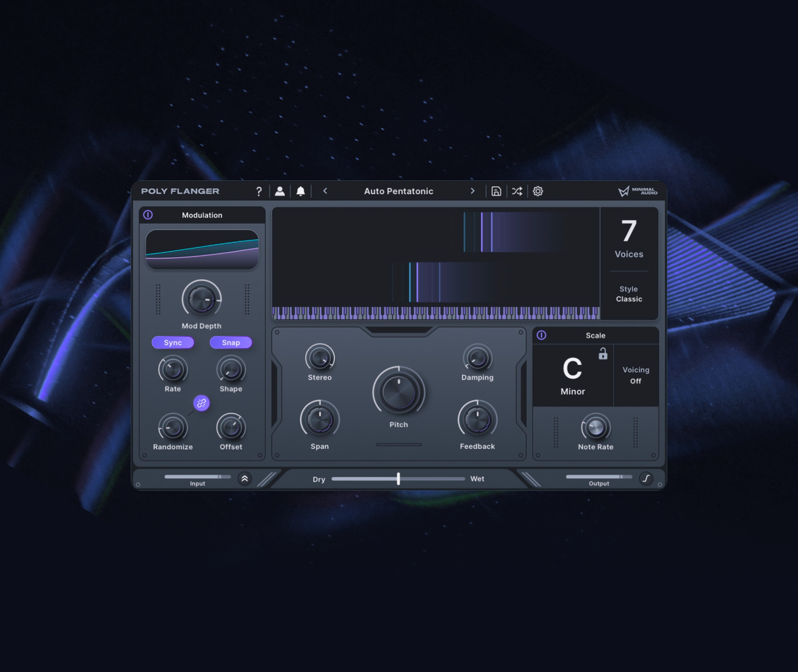Click the output soft-clip curve icon
The width and height of the screenshot is (798, 672).
(646, 479)
